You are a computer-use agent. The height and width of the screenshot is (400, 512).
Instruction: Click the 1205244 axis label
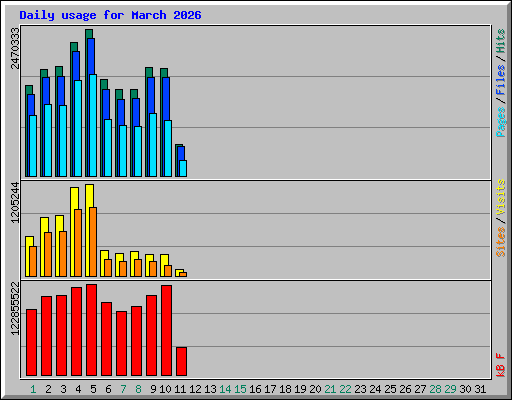click(15, 202)
